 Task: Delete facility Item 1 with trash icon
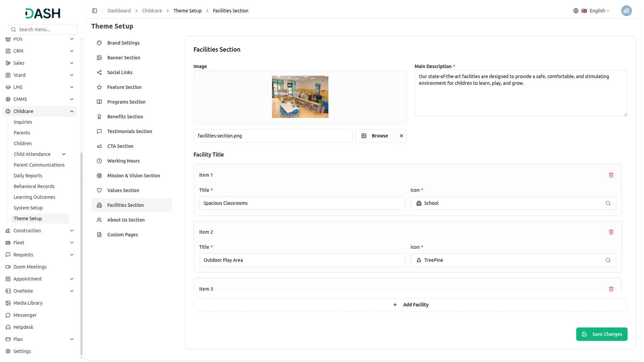(611, 175)
